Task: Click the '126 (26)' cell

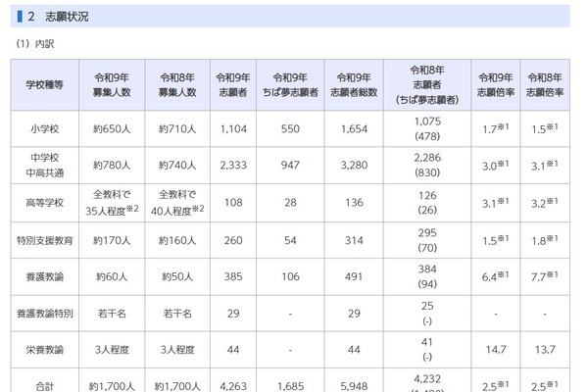Action: (427, 203)
